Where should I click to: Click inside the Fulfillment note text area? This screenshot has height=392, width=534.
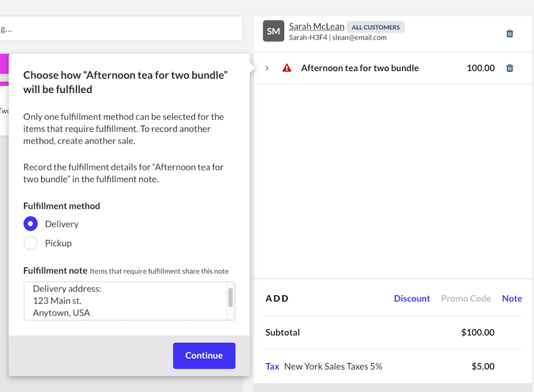[123, 301]
